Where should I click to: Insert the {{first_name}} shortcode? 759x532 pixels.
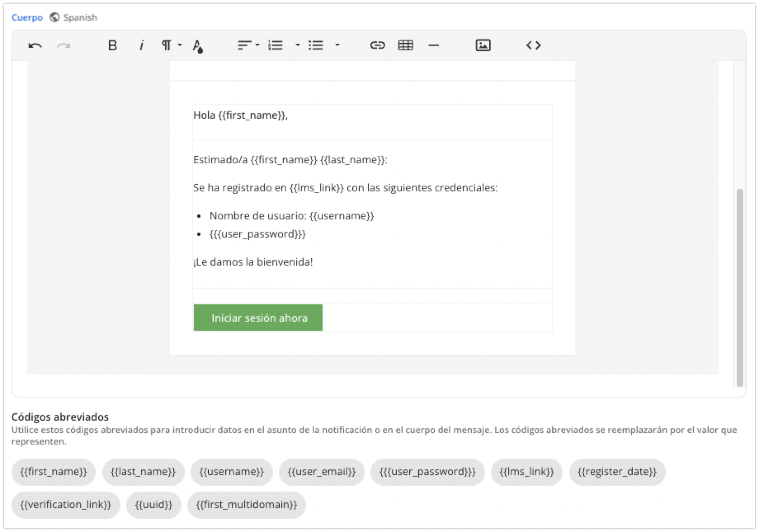click(x=54, y=472)
